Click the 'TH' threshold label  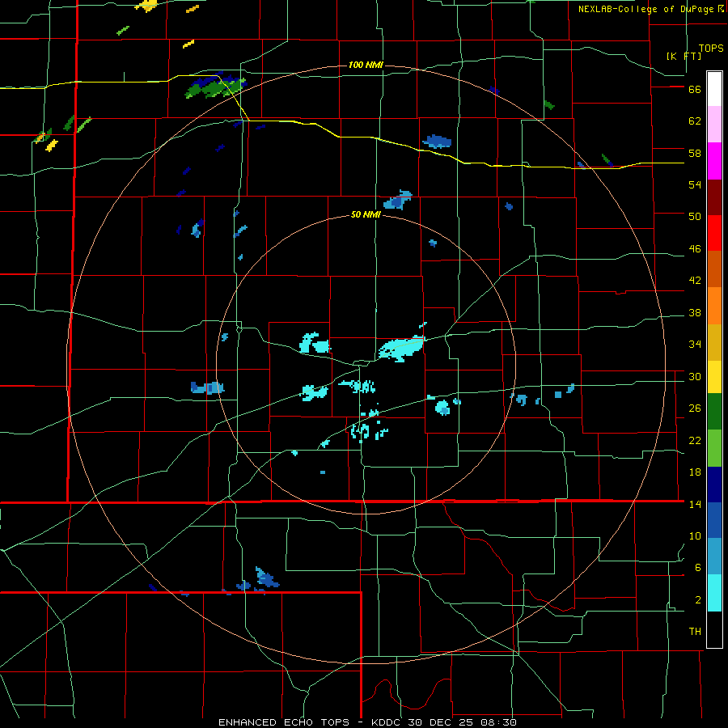[x=695, y=632]
